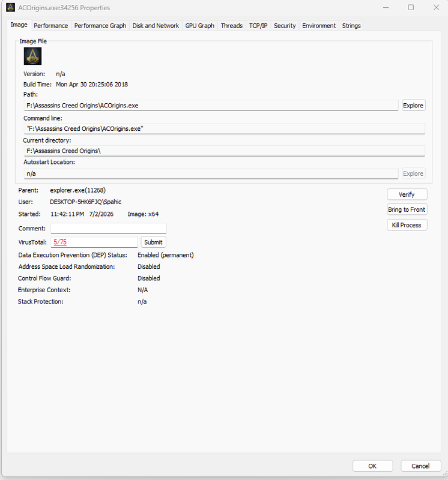Open the GPU Graph tab
The height and width of the screenshot is (480, 448).
pyautogui.click(x=200, y=26)
